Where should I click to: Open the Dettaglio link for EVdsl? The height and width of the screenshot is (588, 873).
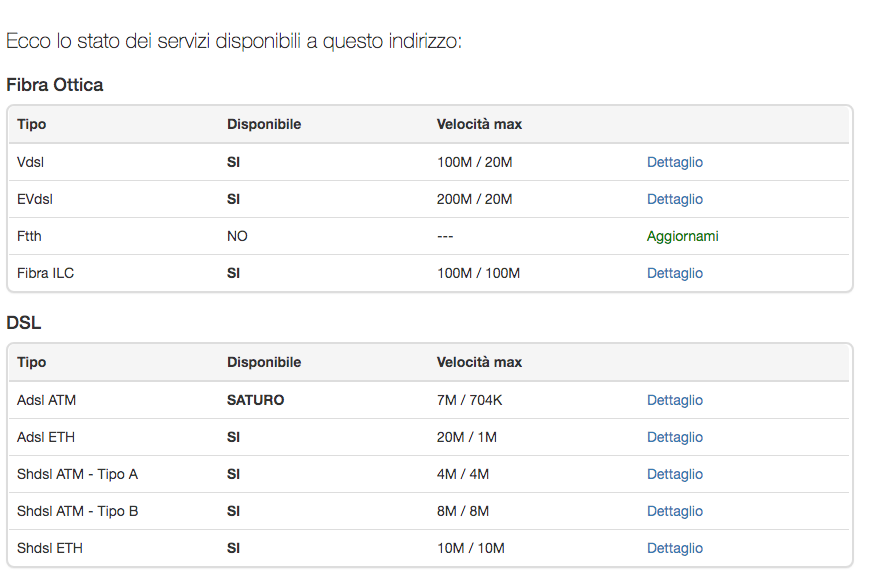[674, 199]
